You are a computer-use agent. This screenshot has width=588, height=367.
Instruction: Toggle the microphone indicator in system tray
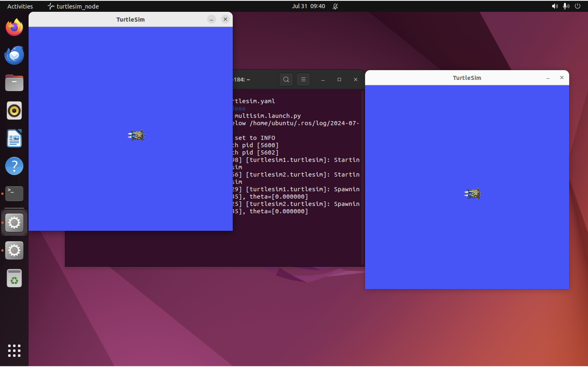[x=566, y=6]
